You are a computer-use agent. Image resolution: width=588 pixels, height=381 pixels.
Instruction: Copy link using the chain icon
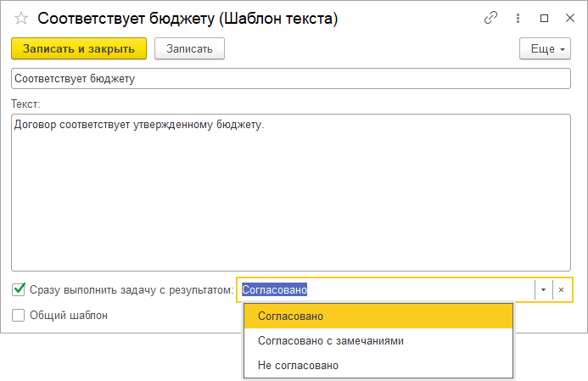coord(490,18)
